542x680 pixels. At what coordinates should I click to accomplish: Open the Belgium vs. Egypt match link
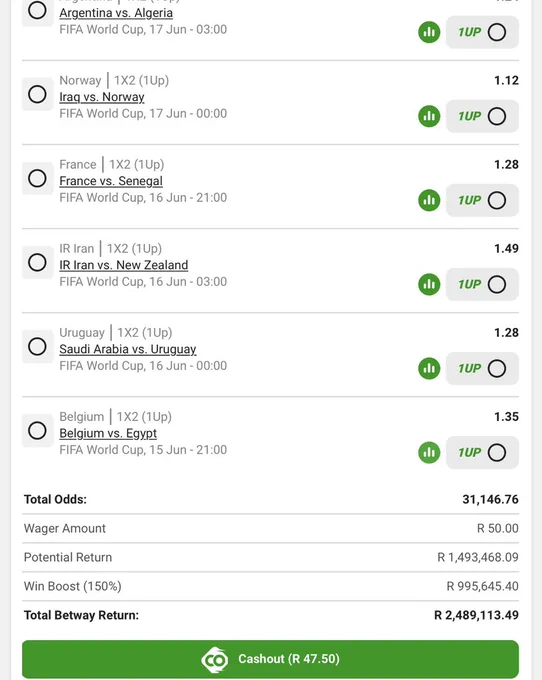click(x=108, y=433)
